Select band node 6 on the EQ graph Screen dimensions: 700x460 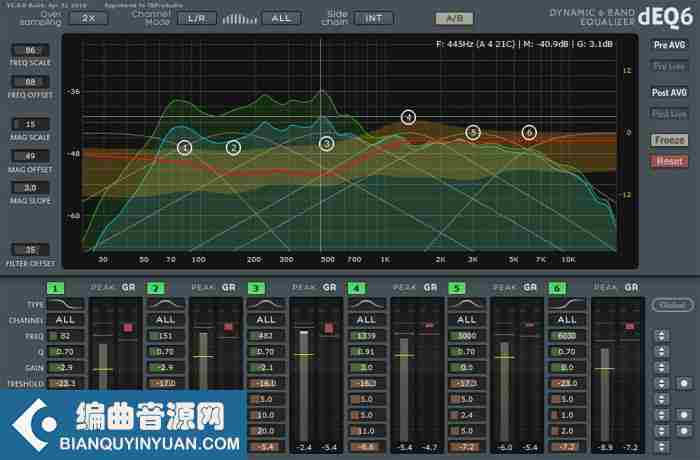click(x=529, y=132)
